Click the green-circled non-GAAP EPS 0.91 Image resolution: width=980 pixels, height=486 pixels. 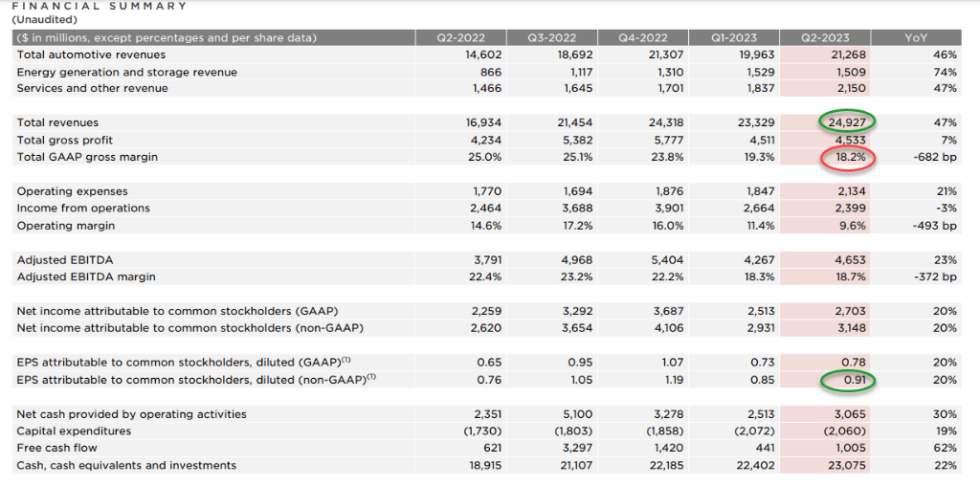pos(848,380)
